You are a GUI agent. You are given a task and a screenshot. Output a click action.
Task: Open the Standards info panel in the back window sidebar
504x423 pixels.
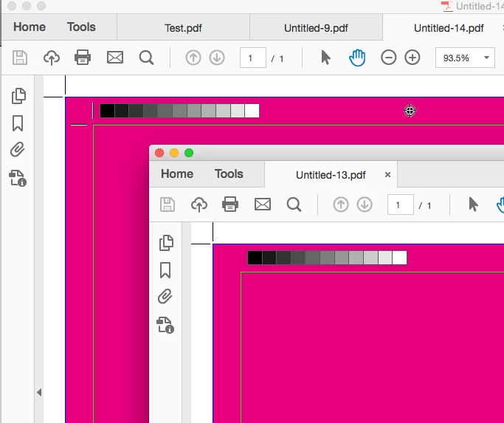(18, 178)
